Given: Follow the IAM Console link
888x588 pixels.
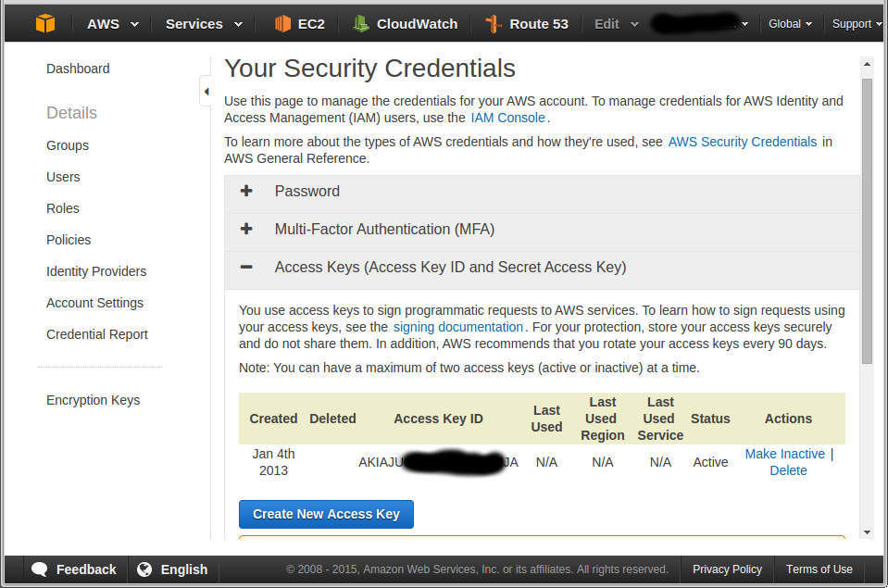Looking at the screenshot, I should (x=508, y=118).
